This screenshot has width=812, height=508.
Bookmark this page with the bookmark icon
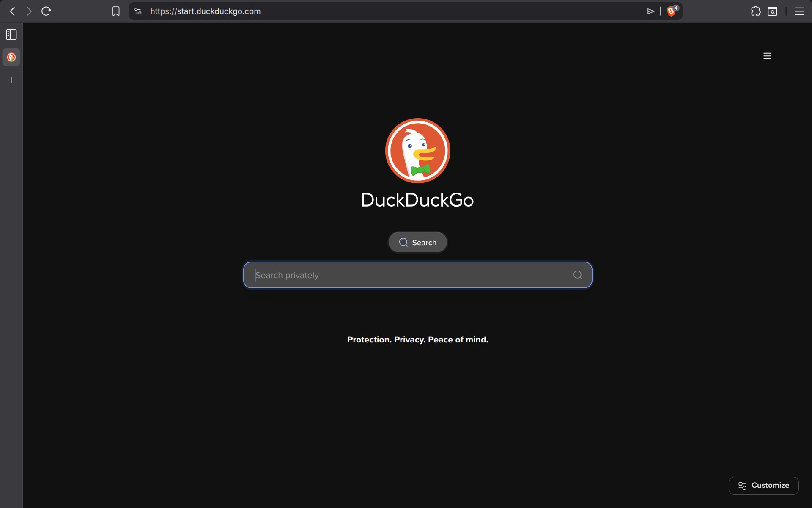116,11
